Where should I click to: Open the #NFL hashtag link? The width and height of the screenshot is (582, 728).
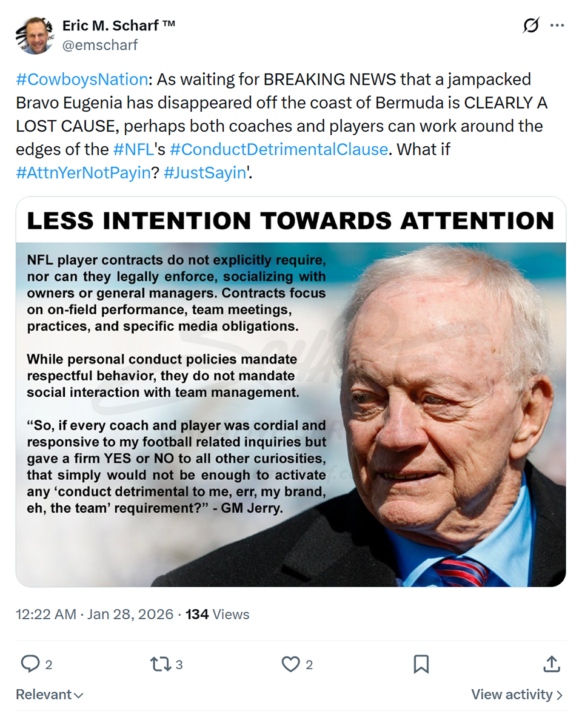(x=133, y=149)
